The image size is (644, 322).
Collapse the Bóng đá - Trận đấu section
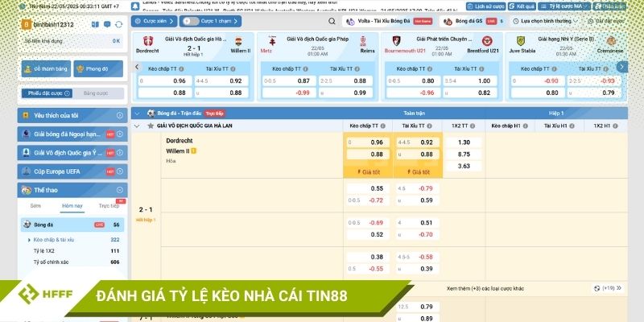(137, 114)
